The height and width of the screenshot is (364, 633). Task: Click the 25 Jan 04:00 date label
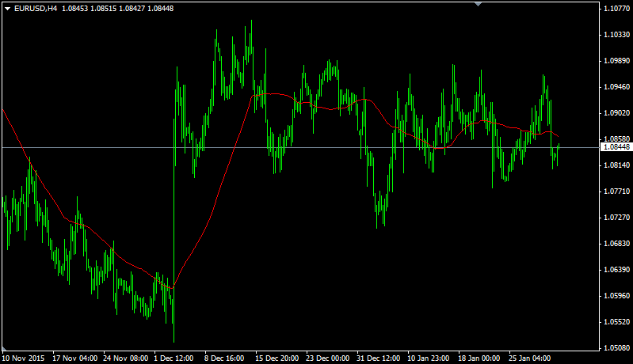pos(530,358)
